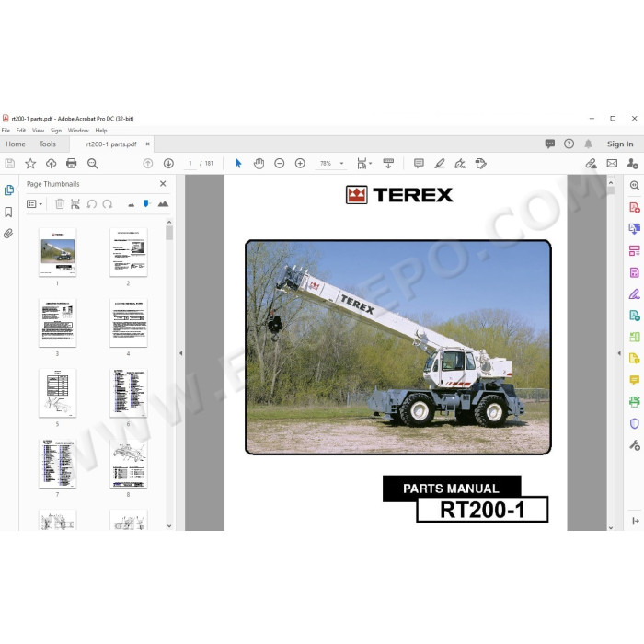Open the Attachments paperclip panel
Screen dimensions: 644x644
(x=8, y=234)
